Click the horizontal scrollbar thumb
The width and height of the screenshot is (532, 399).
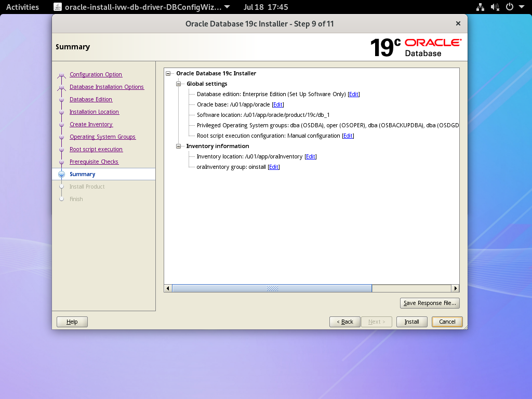tap(272, 288)
